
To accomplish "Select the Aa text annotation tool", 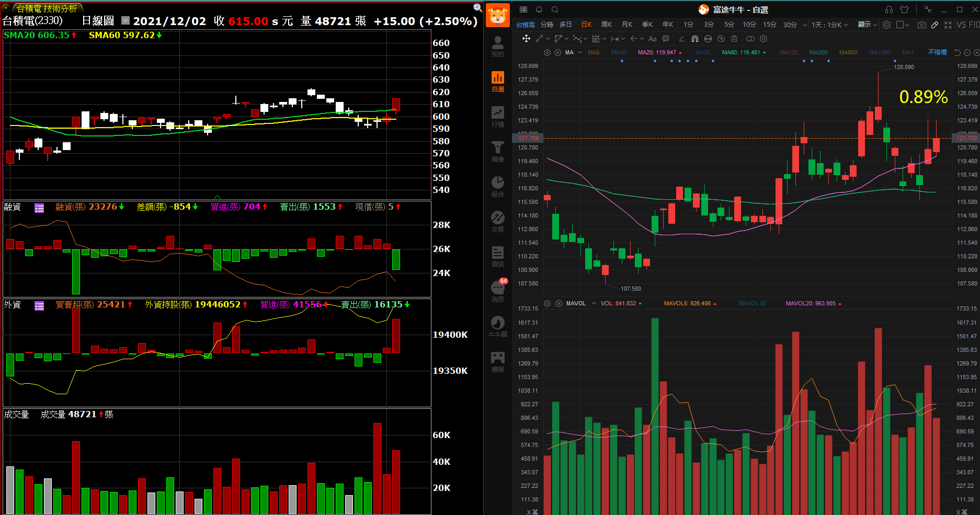I will click(652, 39).
